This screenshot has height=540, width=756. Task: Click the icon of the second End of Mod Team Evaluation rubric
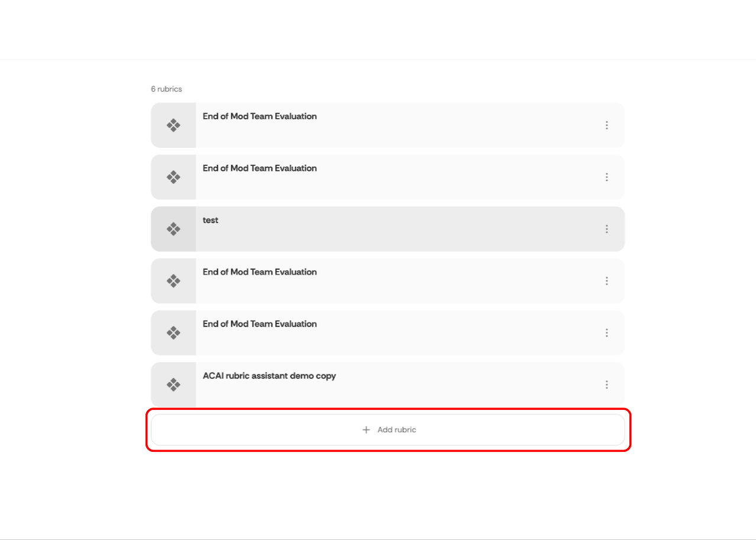[173, 177]
